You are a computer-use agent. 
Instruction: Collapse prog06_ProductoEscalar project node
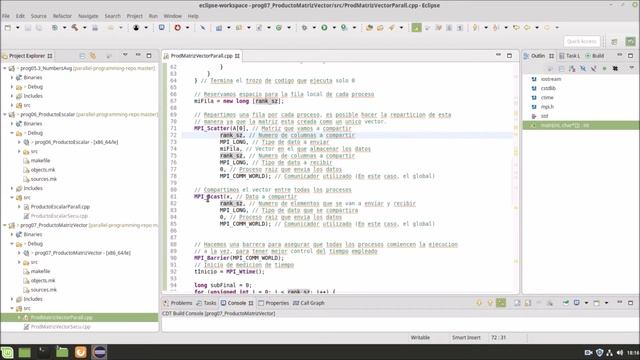[5, 114]
